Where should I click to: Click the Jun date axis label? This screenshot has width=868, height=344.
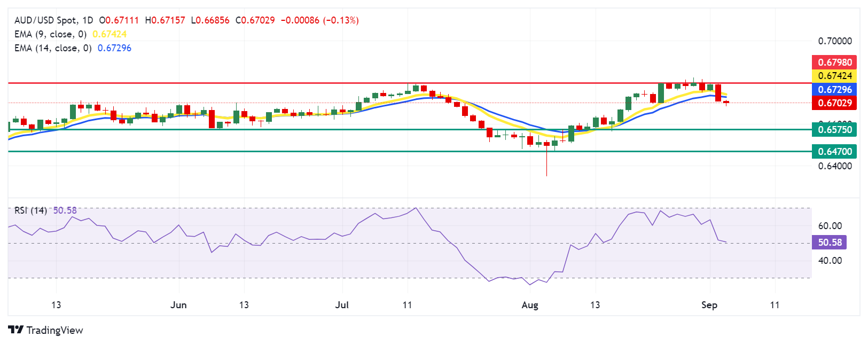coord(178,305)
